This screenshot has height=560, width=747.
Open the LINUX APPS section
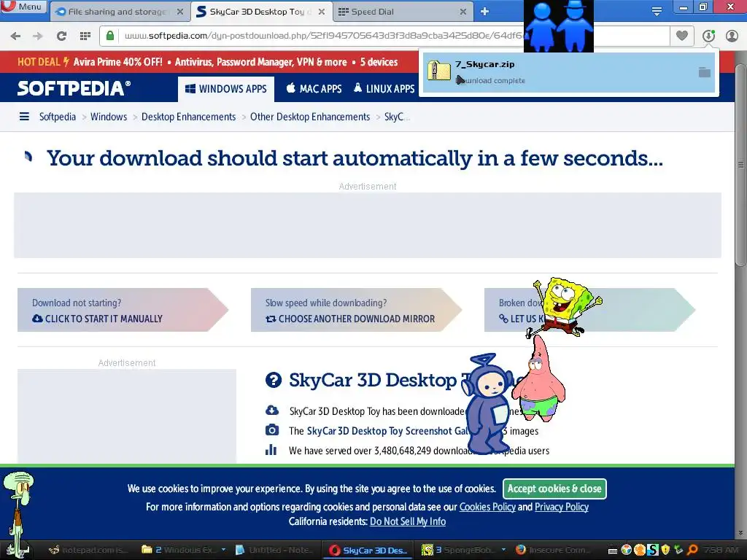[384, 89]
